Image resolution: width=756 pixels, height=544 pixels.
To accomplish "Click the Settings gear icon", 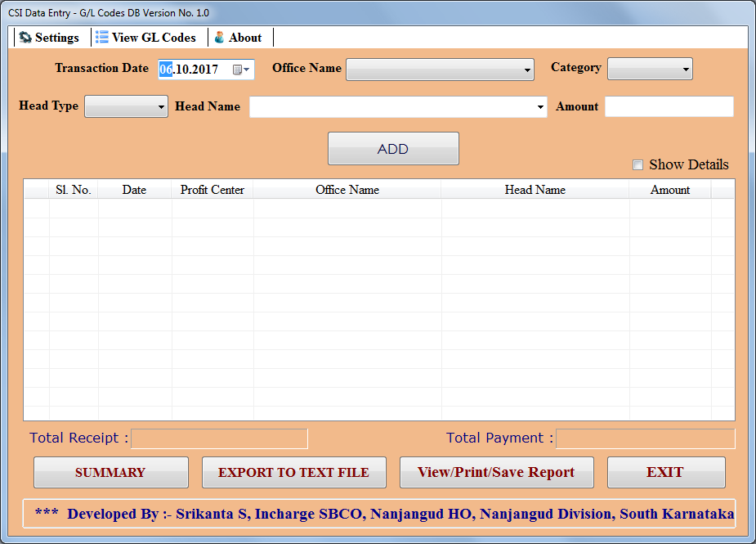I will pyautogui.click(x=24, y=37).
